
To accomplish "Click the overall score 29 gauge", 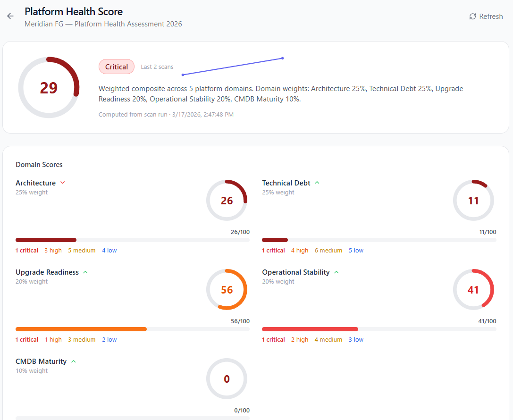I will (x=49, y=88).
